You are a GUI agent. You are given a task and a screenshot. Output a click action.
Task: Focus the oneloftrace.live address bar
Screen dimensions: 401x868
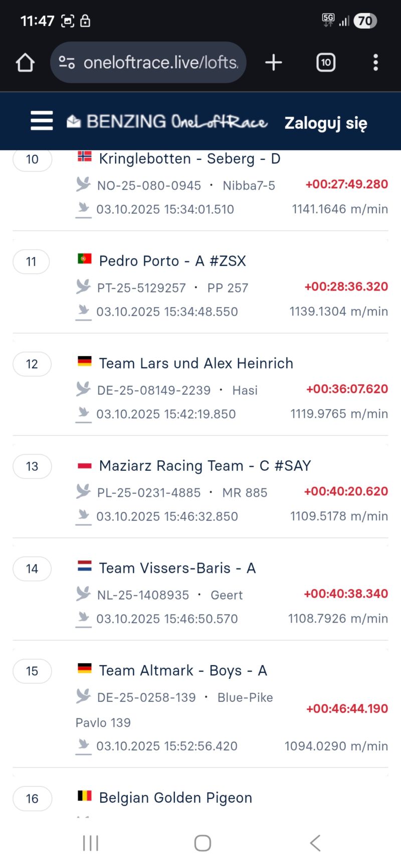(160, 63)
